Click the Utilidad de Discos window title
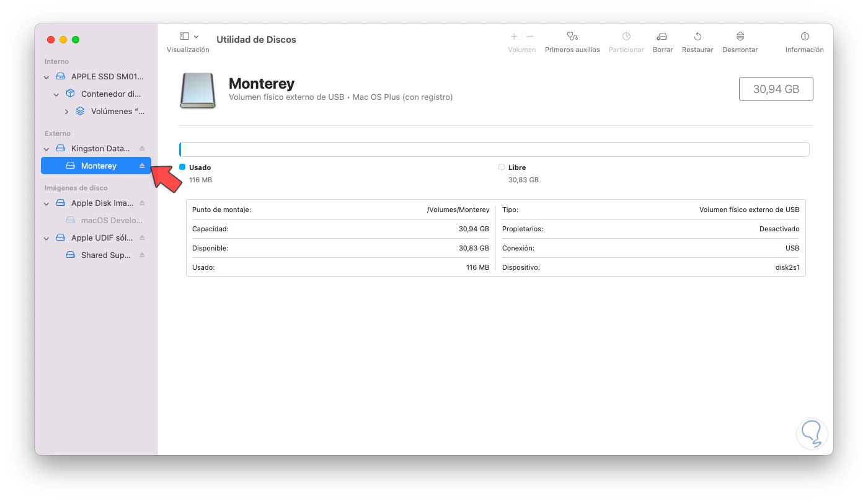This screenshot has width=868, height=501. [x=256, y=40]
